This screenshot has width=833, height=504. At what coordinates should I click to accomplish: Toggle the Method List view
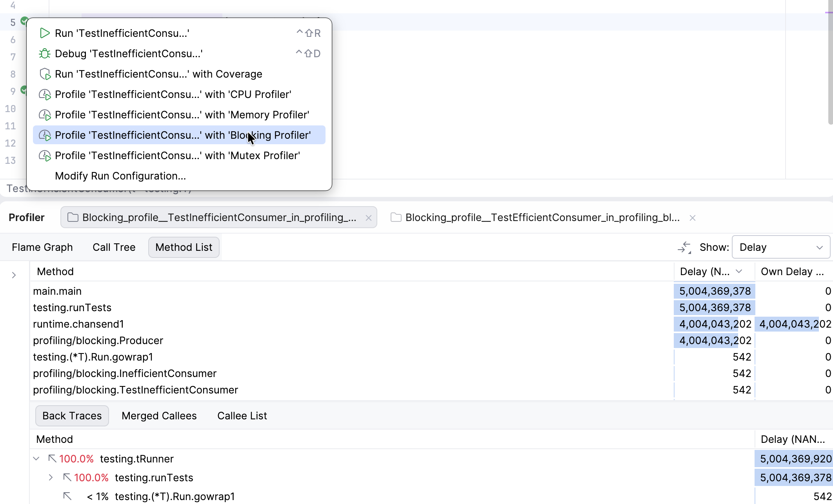pos(184,247)
